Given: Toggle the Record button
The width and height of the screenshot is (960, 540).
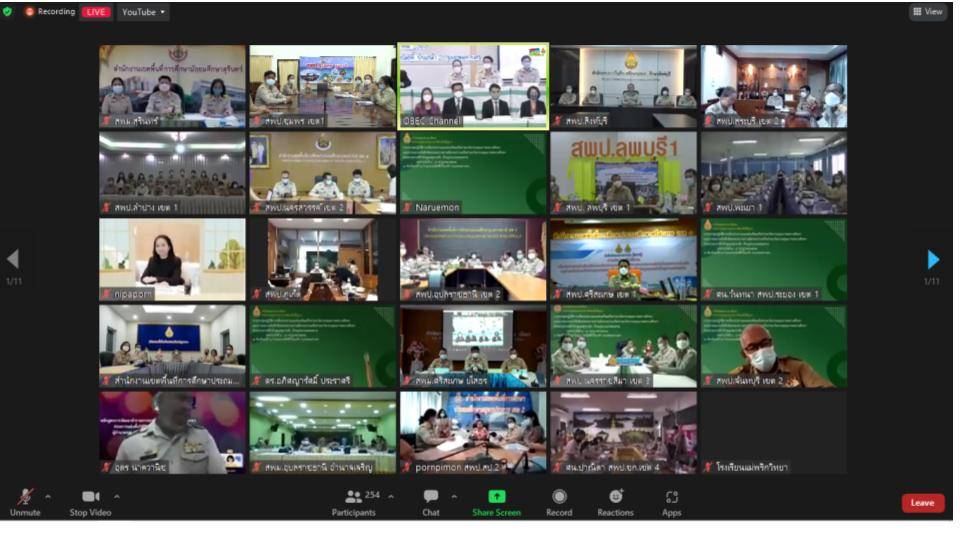Looking at the screenshot, I should 559,497.
